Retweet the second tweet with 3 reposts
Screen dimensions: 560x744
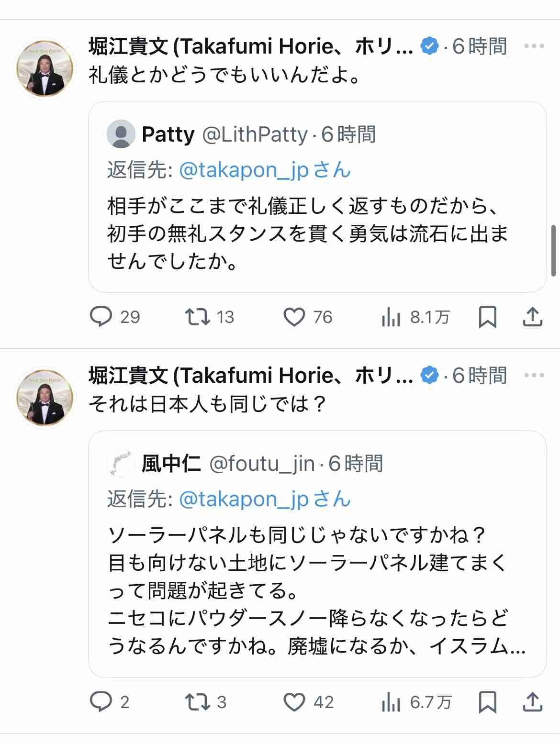[x=198, y=702]
